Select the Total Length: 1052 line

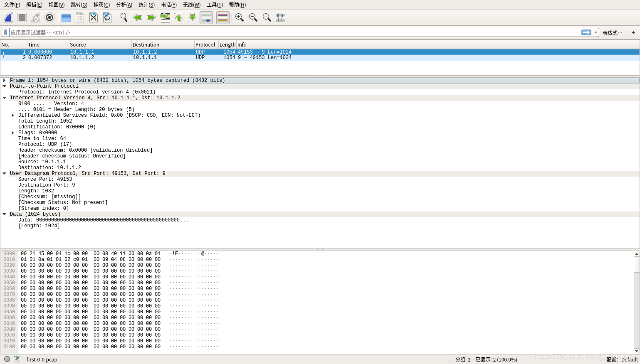pos(45,121)
